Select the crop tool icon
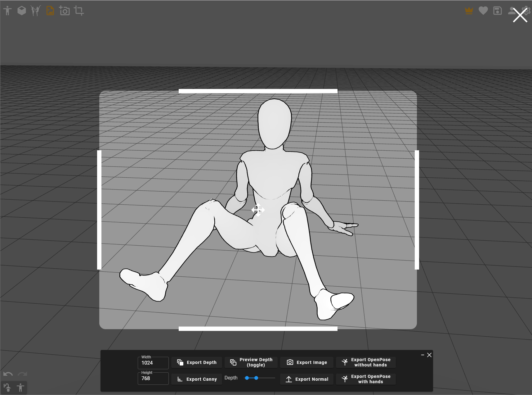 click(79, 11)
